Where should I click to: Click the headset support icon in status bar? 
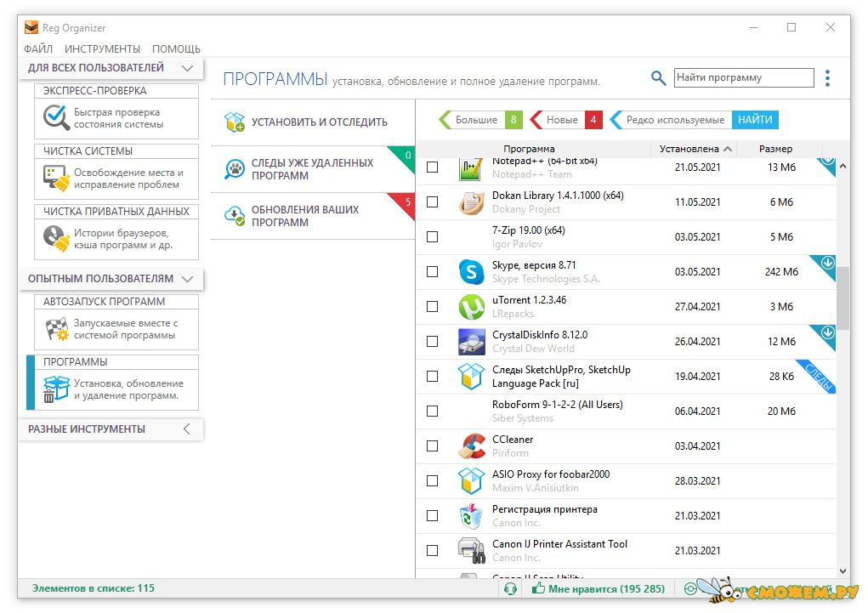coord(510,588)
